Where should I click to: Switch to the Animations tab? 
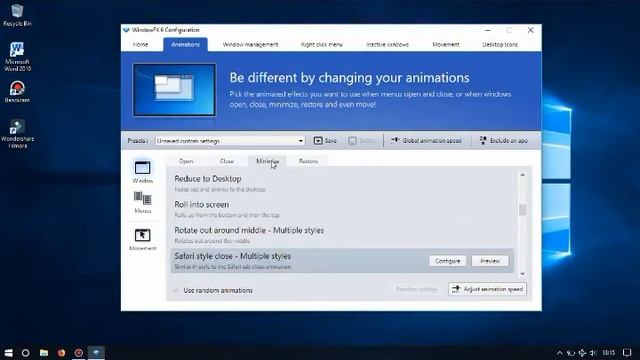pos(185,44)
